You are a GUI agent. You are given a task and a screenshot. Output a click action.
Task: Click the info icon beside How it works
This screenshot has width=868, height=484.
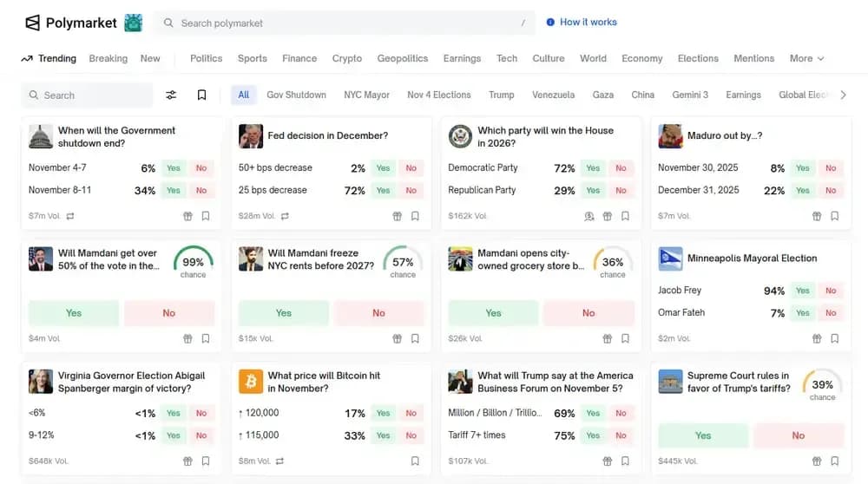(550, 23)
